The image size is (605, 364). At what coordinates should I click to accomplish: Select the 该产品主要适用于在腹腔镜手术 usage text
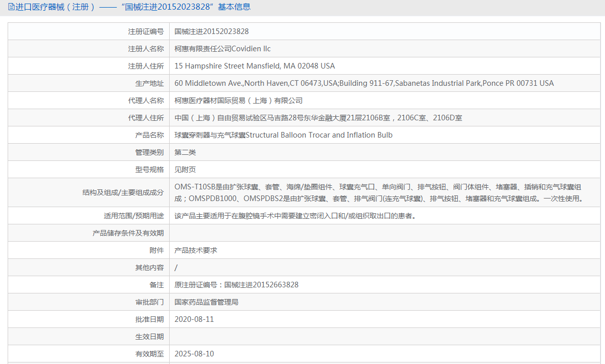[296, 216]
